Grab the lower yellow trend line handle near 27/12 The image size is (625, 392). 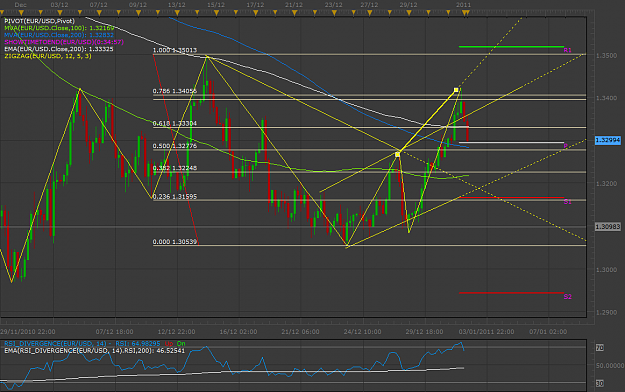click(397, 154)
